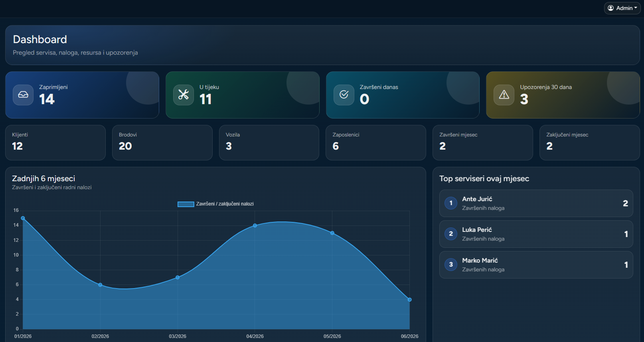This screenshot has height=342, width=644.
Task: Click rank badge 3 beside Marko Marić
Action: tap(451, 265)
